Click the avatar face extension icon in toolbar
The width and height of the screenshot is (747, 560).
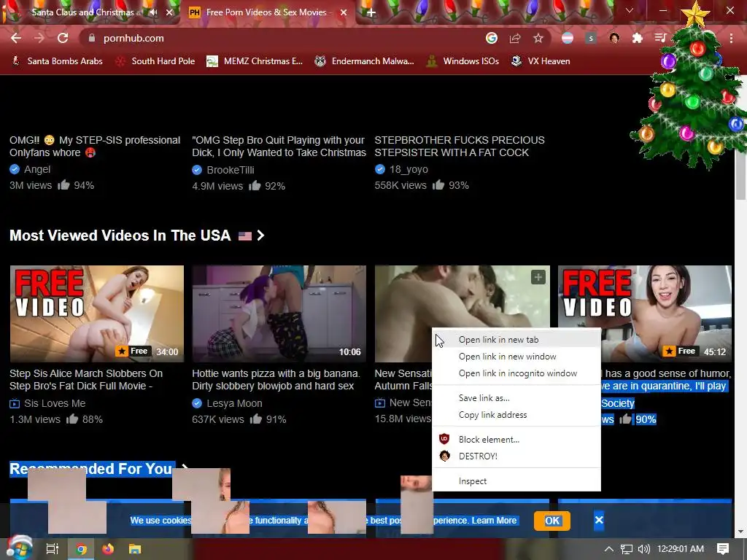[614, 38]
